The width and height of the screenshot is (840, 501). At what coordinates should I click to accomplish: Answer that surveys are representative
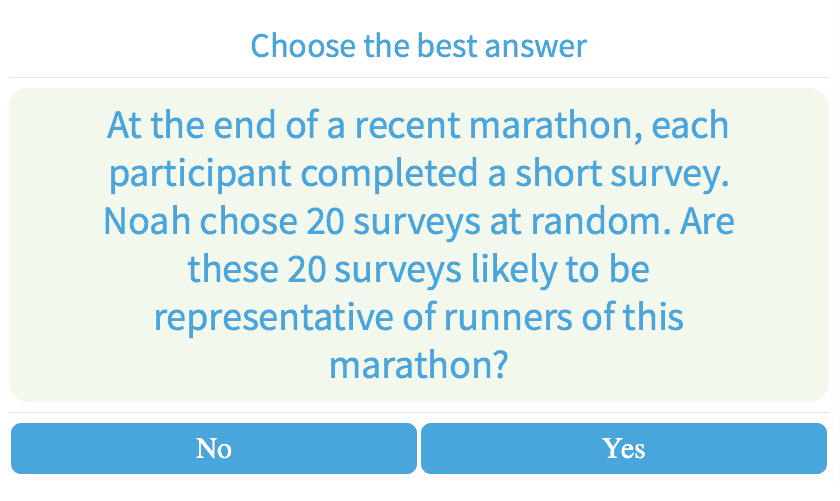tap(623, 448)
